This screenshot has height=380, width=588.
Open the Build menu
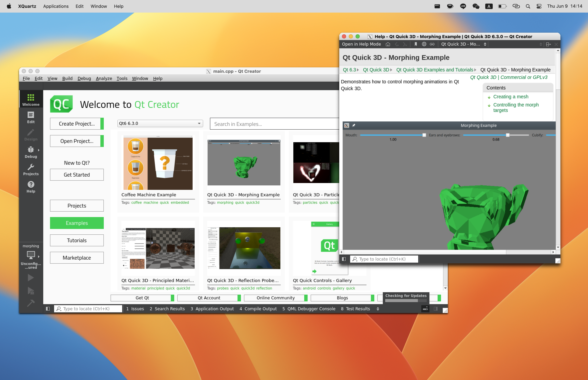point(67,78)
